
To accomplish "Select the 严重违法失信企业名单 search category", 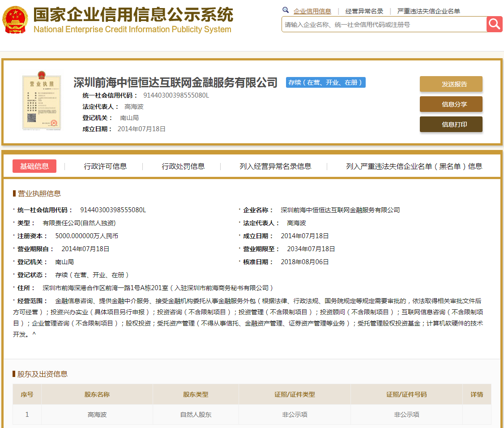I will pyautogui.click(x=428, y=11).
